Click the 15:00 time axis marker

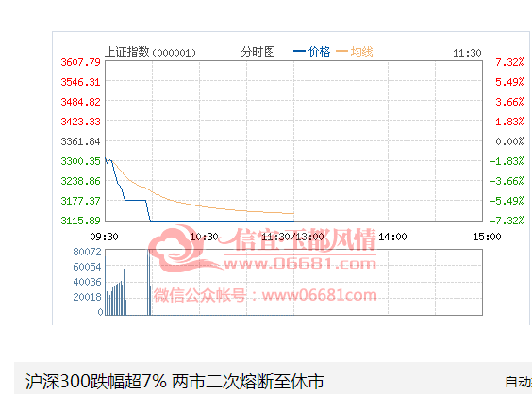point(487,237)
